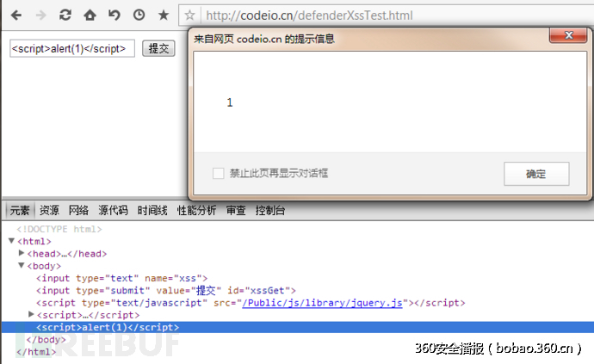Open the browser home page icon

90,15
